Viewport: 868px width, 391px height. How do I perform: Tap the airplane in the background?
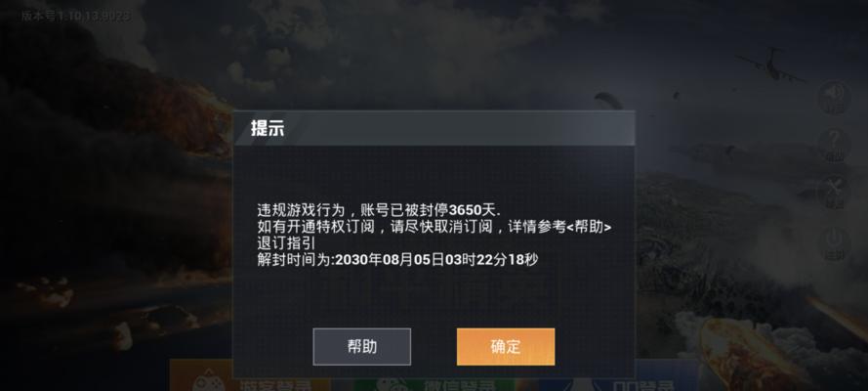pyautogui.click(x=770, y=65)
